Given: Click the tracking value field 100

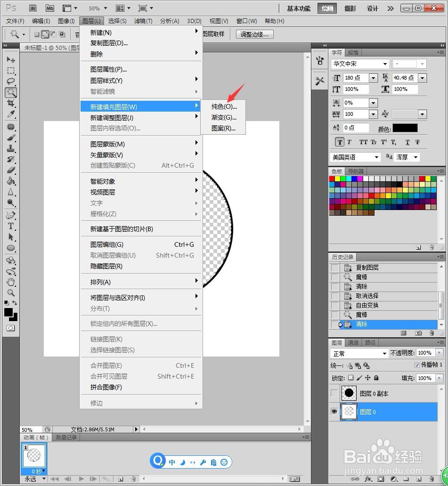Looking at the screenshot, I should [x=355, y=114].
